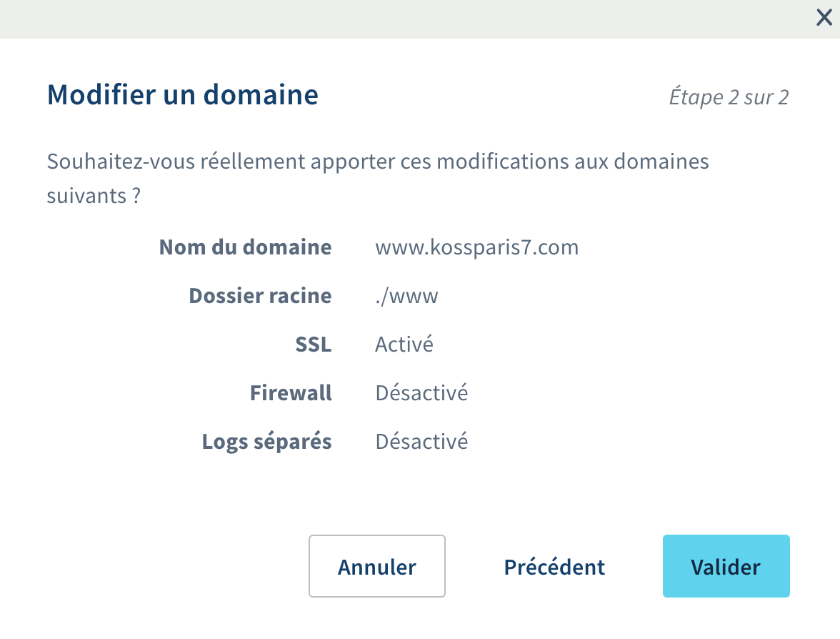Select the Firewall label

point(291,393)
